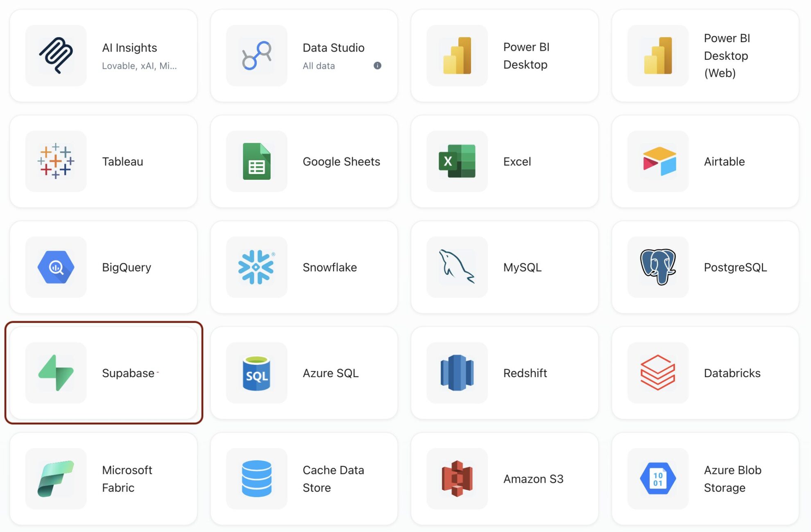Select the "Azure SQL" label

tap(331, 374)
